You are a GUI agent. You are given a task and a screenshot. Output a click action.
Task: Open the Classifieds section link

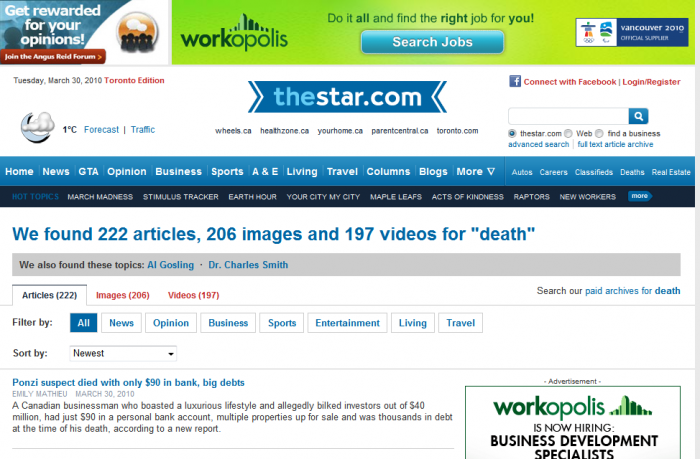[x=594, y=172]
